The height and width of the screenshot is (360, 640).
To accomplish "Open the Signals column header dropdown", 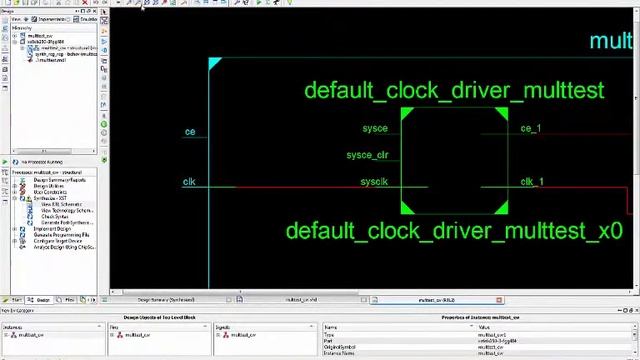I will [x=311, y=327].
